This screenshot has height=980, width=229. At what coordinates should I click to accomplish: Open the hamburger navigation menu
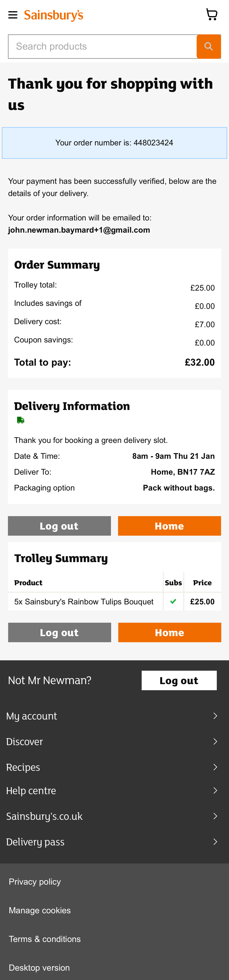[x=13, y=14]
